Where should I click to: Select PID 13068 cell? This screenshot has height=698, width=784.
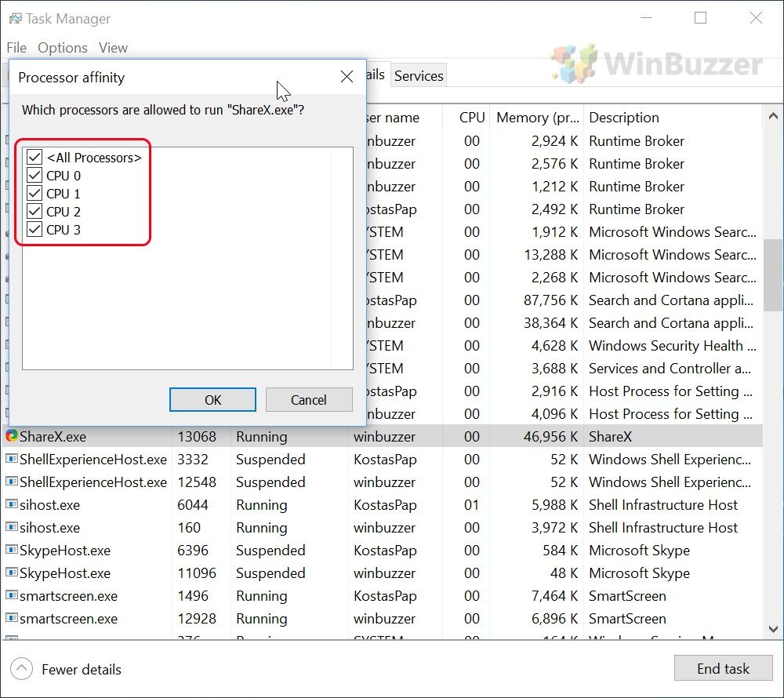pyautogui.click(x=197, y=437)
